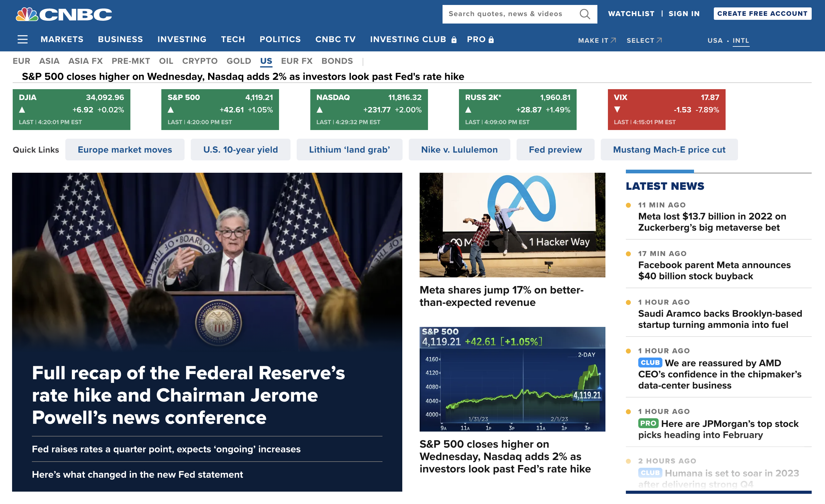Open the Markets menu

coord(62,40)
